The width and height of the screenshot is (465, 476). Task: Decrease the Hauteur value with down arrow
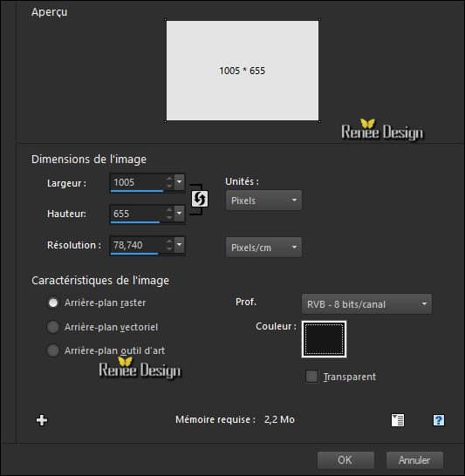(x=169, y=217)
